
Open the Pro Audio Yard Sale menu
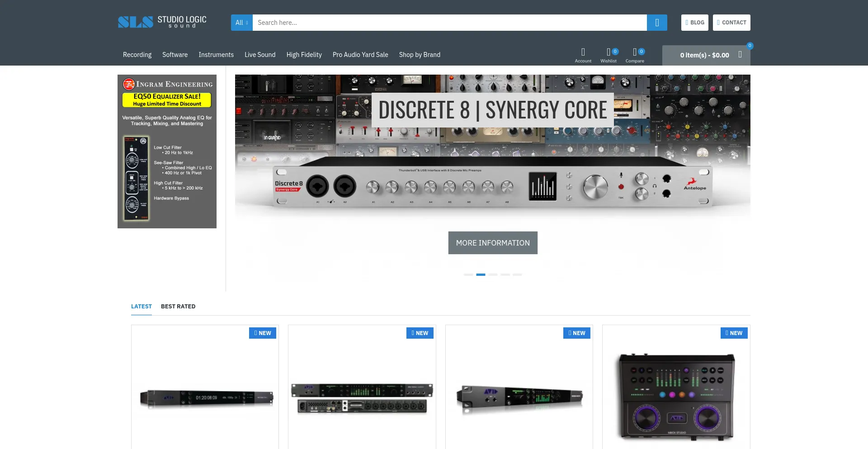point(360,55)
